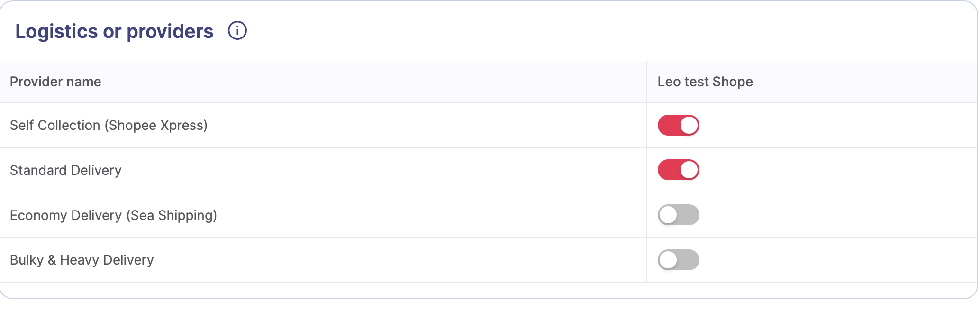The width and height of the screenshot is (980, 330).
Task: Switch on Bulky & Heavy Delivery
Action: click(x=678, y=260)
